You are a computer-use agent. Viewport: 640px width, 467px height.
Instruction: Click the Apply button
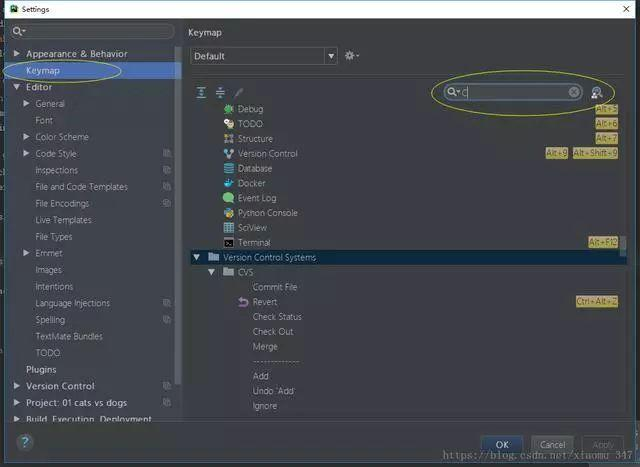pyautogui.click(x=603, y=444)
